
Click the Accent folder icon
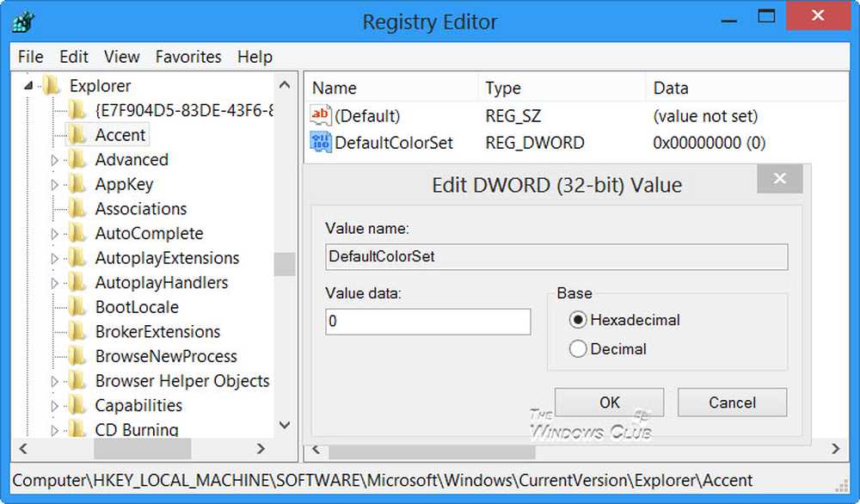(x=77, y=135)
